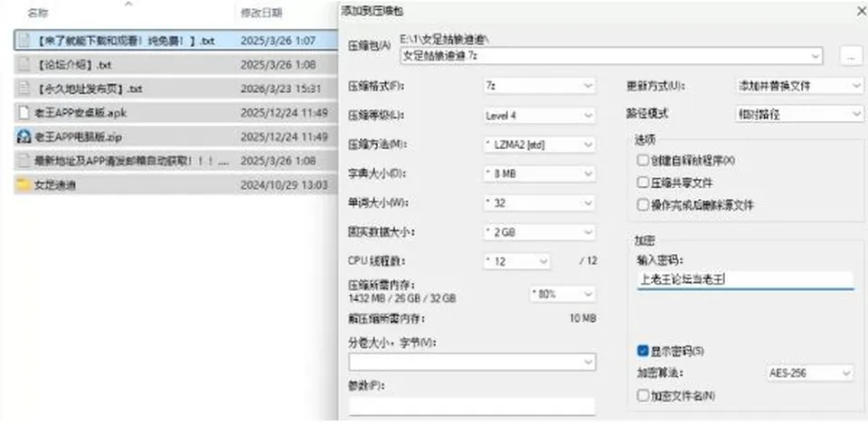Screen dimensions: 868x422
Task: Enable 创建自释放程序 checkbox
Action: pos(643,160)
